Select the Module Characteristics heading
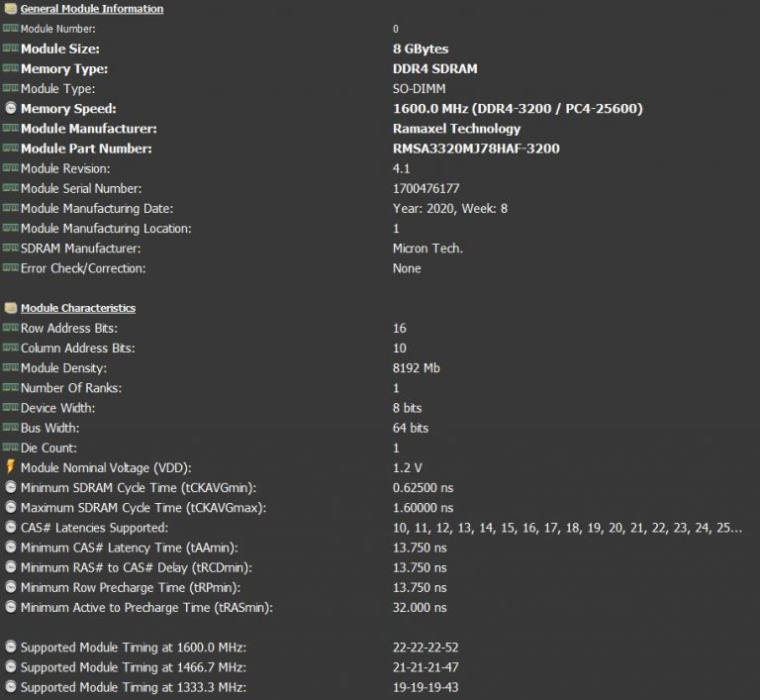The width and height of the screenshot is (760, 700). tap(78, 308)
